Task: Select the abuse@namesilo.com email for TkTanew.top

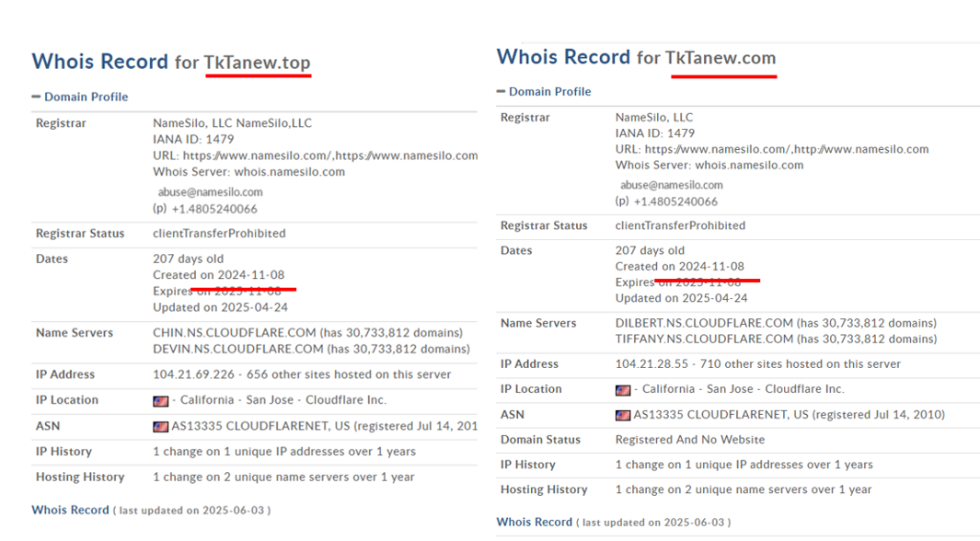Action: (209, 193)
